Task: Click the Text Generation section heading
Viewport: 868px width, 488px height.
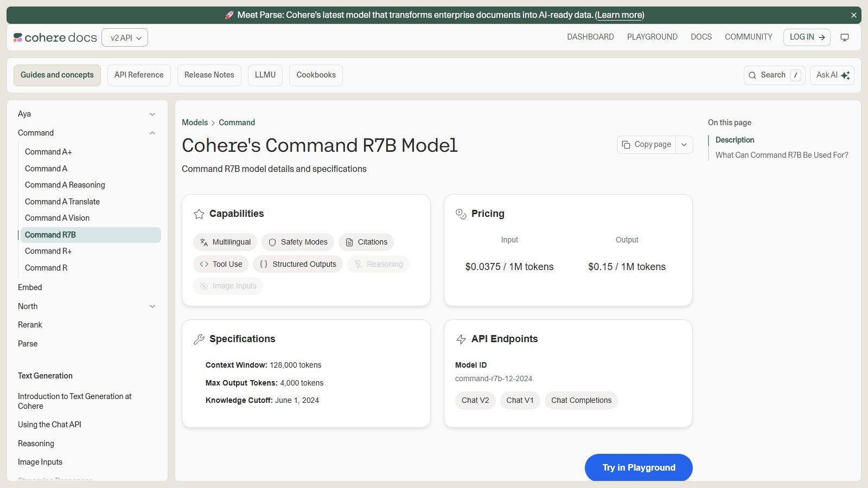Action: [45, 376]
